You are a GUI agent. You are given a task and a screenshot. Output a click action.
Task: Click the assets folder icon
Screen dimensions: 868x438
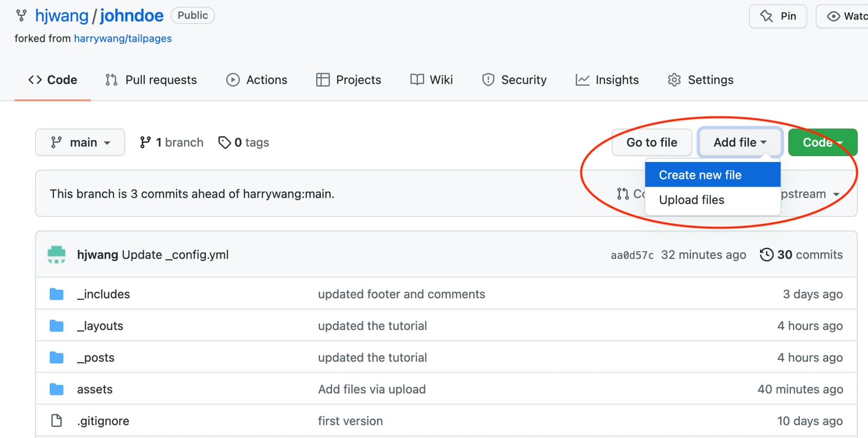[x=56, y=389]
